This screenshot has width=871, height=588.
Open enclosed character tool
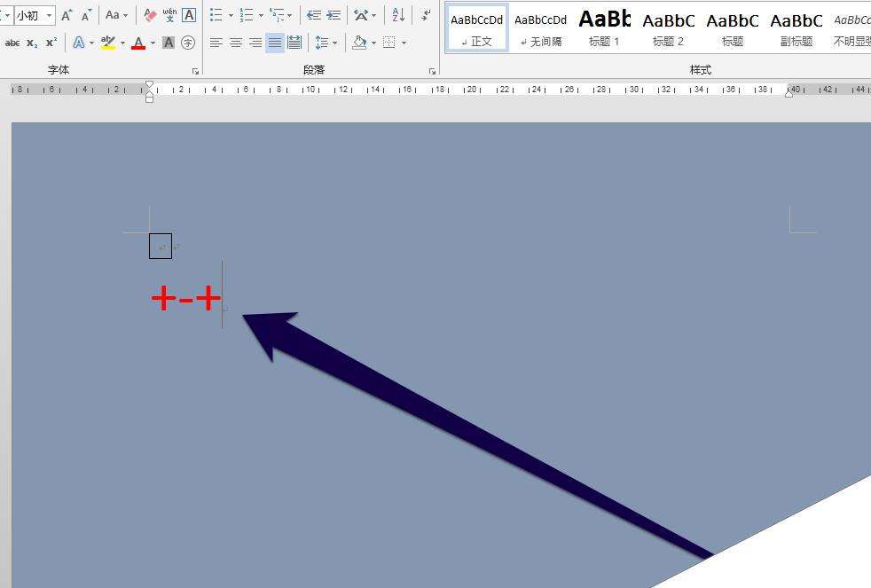coord(188,43)
